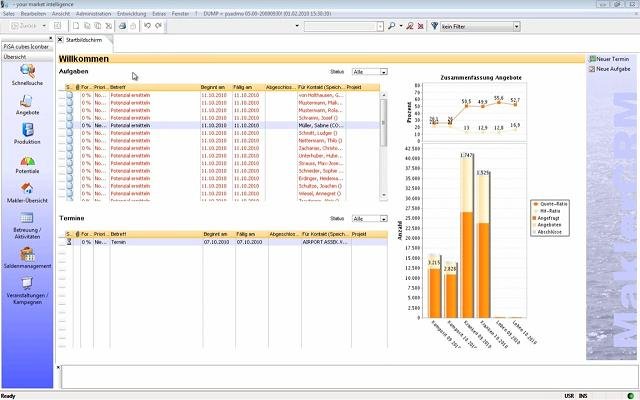Expand the Zurück history dropdown arrow
640x400 pixels.
tap(44, 26)
